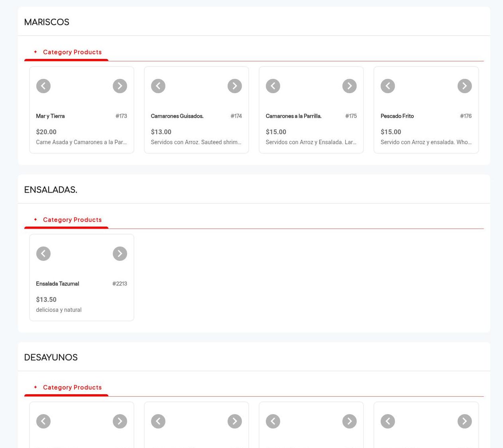Viewport: 503px width, 448px height.
Task: Show previous image for Camarones Guisados
Action: click(x=158, y=86)
